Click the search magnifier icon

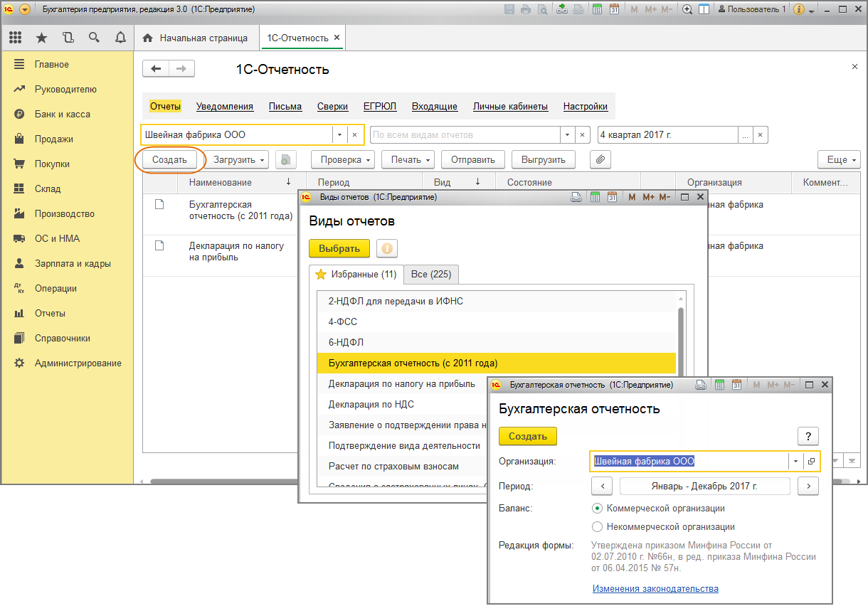point(94,38)
